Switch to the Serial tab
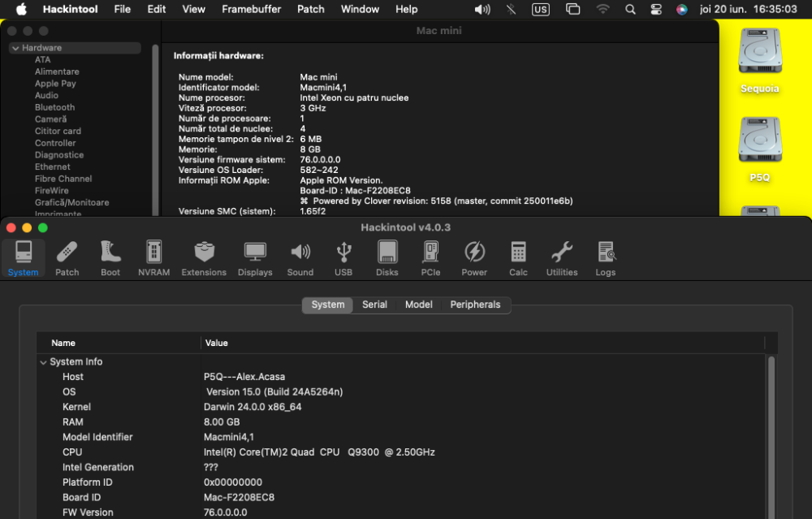Screen dimensions: 812x519 pyautogui.click(x=374, y=305)
